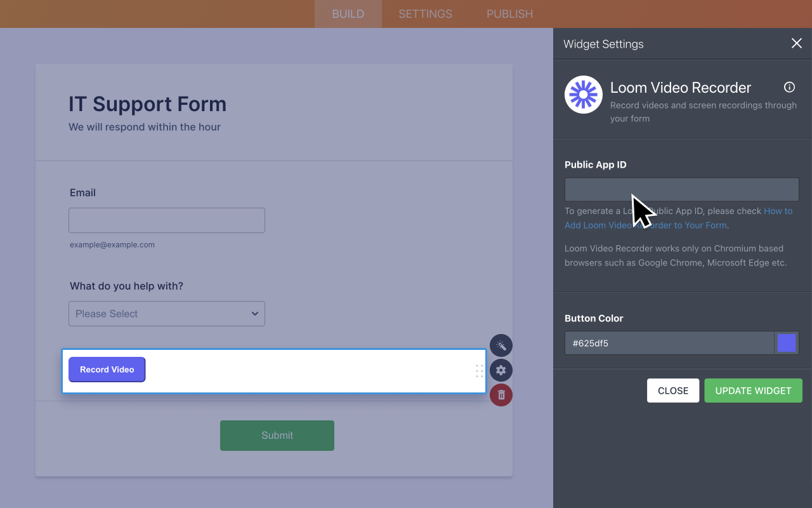Click the UPDATE WIDGET button
The width and height of the screenshot is (812, 508).
point(753,391)
